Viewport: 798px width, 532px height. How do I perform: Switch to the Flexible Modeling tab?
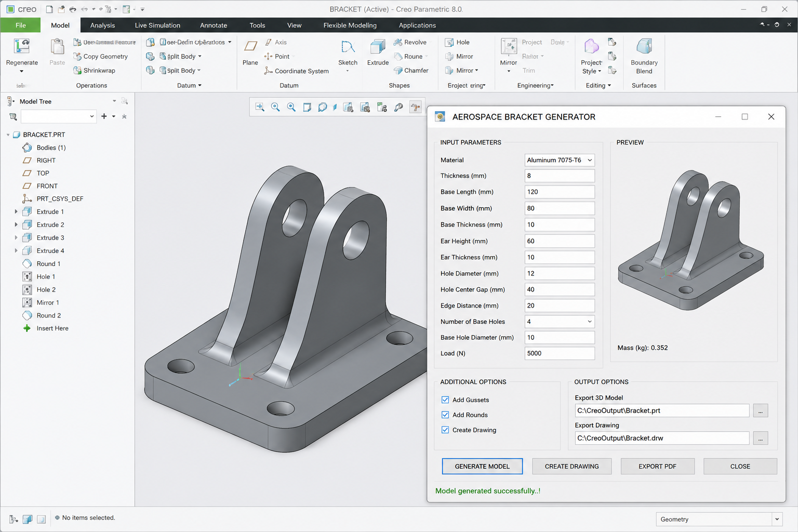(350, 25)
